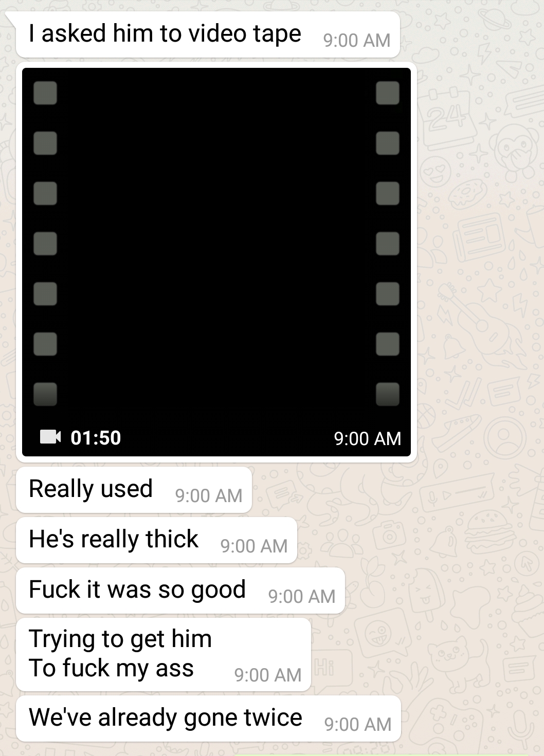Select the message ending "was so good"
Screen dimensions: 544x756
pos(180,591)
